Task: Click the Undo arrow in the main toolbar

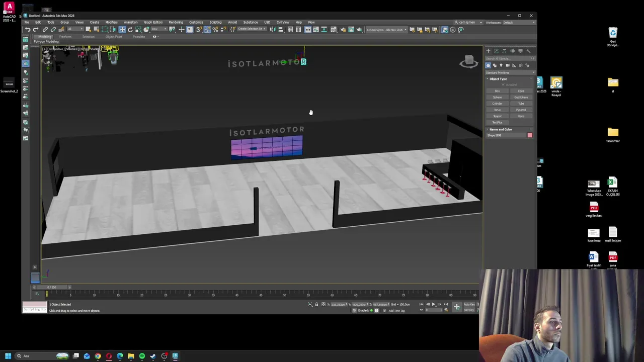Action: [x=28, y=29]
